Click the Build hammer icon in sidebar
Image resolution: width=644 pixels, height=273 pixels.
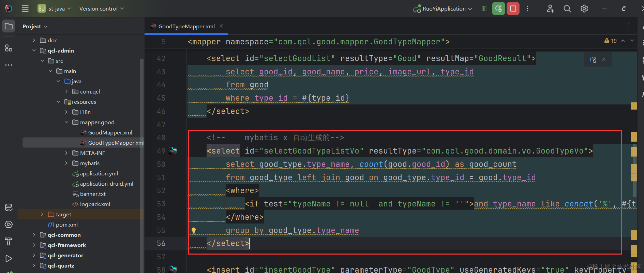tap(9, 241)
